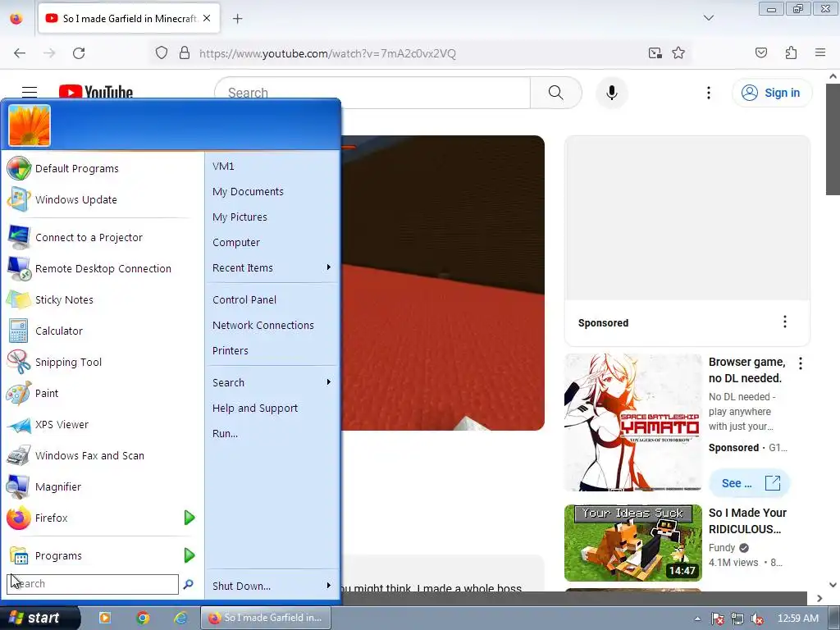This screenshot has height=630, width=840.
Task: Open the YouTube hamburger guide menu
Action: [x=30, y=92]
